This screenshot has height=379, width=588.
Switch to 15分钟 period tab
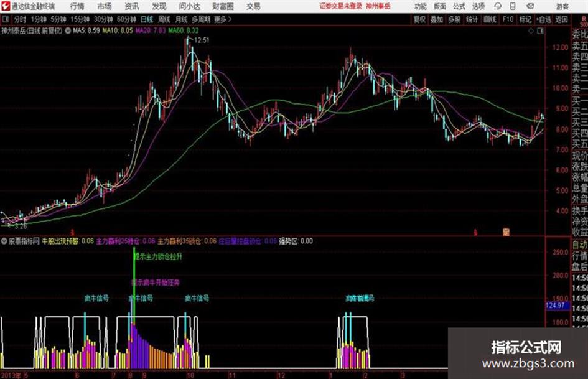(x=80, y=19)
